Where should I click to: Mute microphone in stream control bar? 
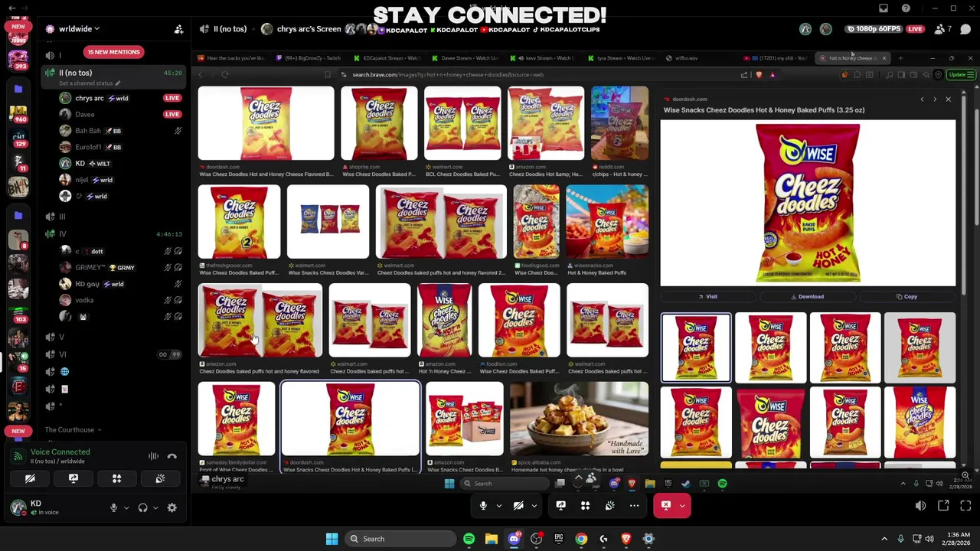click(x=483, y=506)
